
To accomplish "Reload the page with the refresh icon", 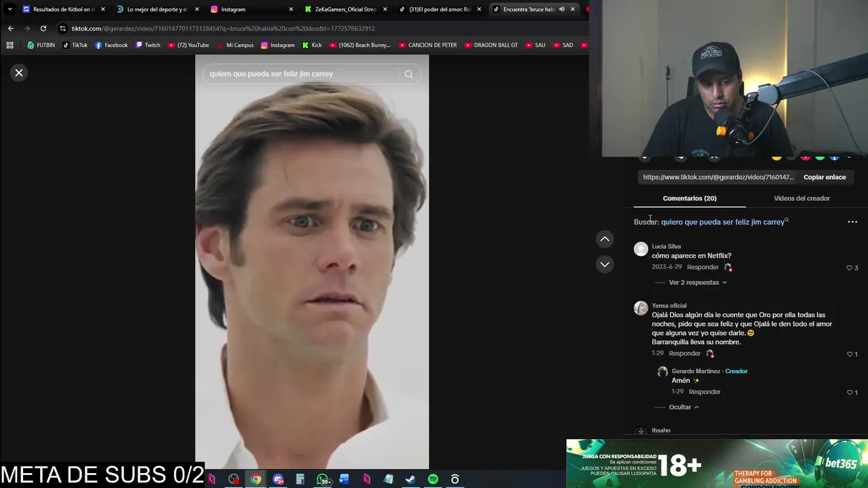I will click(x=43, y=28).
